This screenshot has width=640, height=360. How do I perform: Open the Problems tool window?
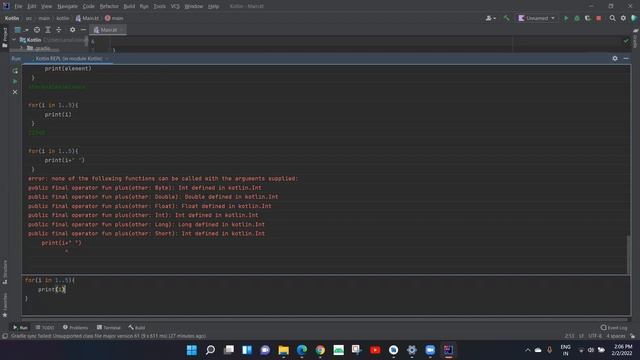pos(76,327)
